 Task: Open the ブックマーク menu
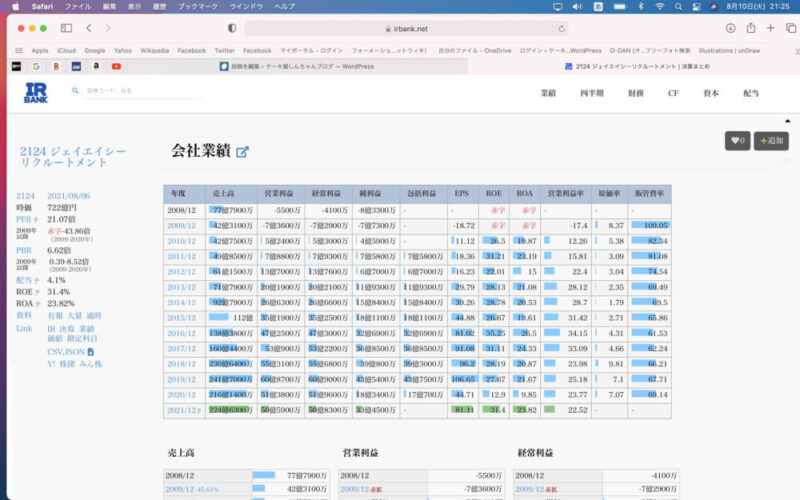click(198, 7)
